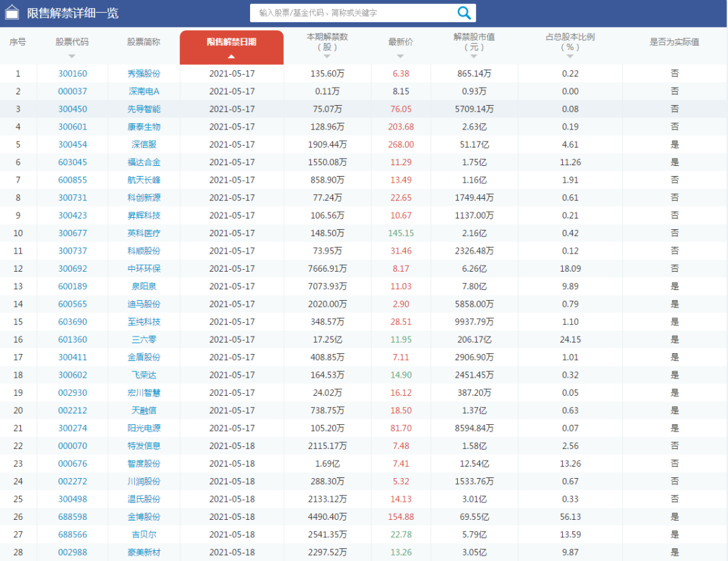Open stock code 300498 link
This screenshot has width=728, height=561.
72,499
